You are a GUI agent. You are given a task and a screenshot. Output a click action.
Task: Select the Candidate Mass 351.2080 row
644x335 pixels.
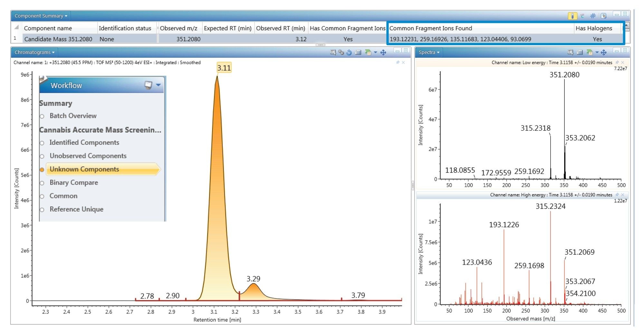(58, 39)
